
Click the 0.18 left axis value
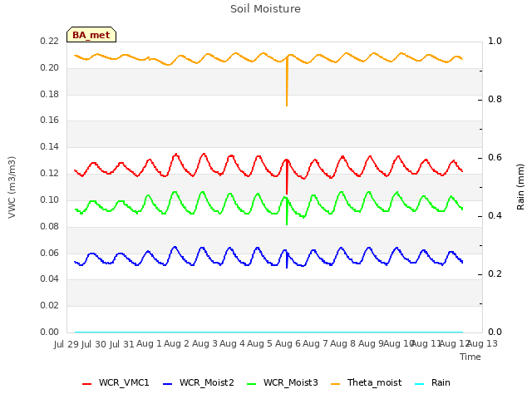(x=50, y=94)
